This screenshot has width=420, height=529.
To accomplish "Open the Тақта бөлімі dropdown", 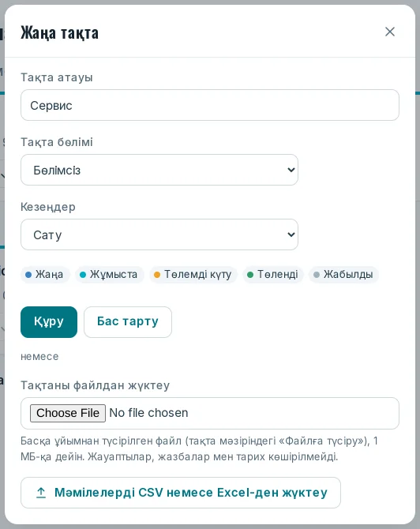I will click(x=159, y=170).
